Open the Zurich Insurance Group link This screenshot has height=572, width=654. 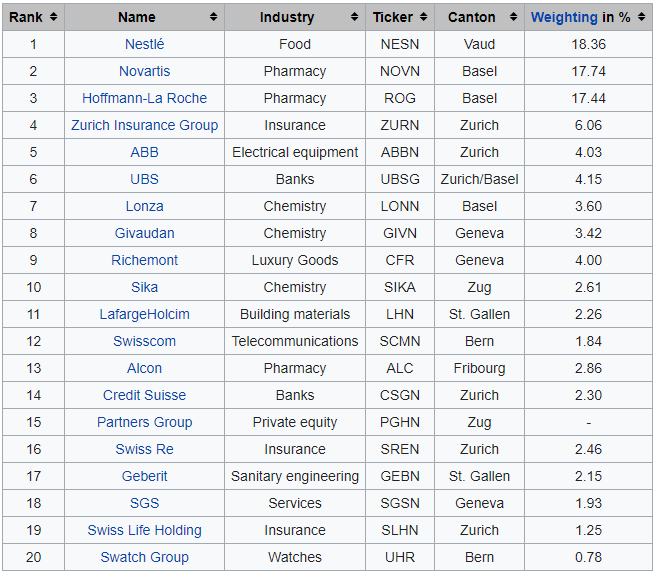pyautogui.click(x=144, y=125)
